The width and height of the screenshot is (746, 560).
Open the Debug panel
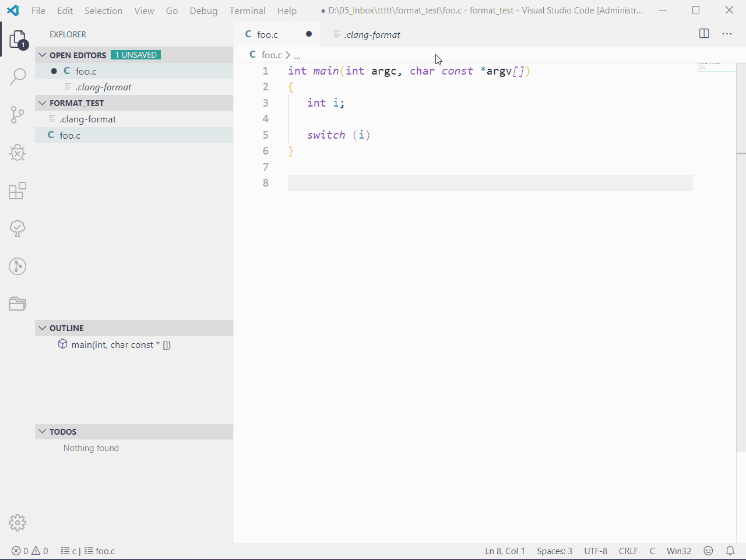pyautogui.click(x=17, y=153)
